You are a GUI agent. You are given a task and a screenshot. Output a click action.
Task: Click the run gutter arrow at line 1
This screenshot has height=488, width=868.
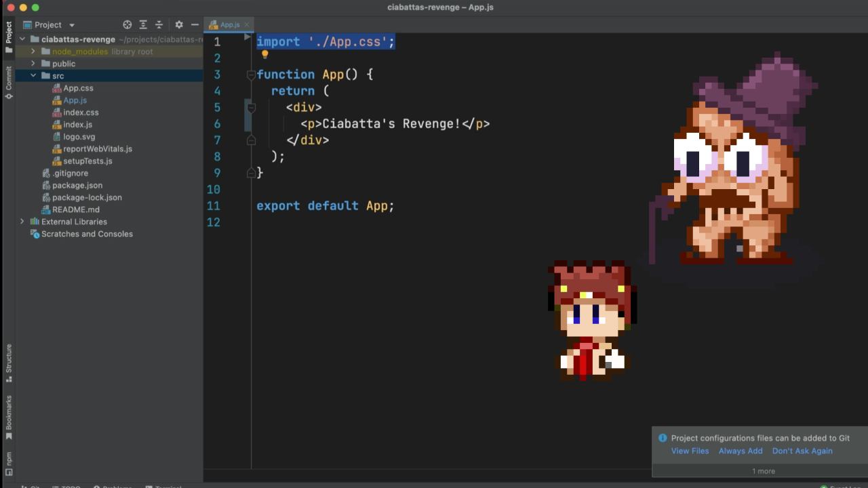[248, 37]
